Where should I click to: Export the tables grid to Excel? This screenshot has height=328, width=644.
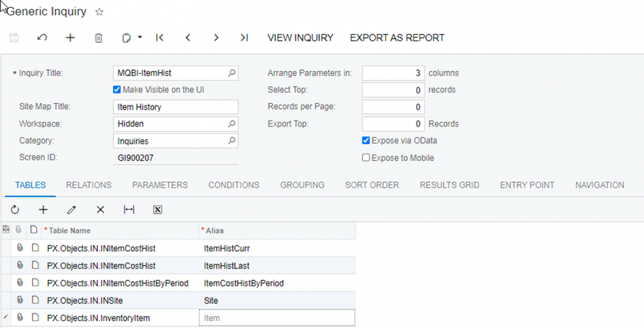pos(157,209)
